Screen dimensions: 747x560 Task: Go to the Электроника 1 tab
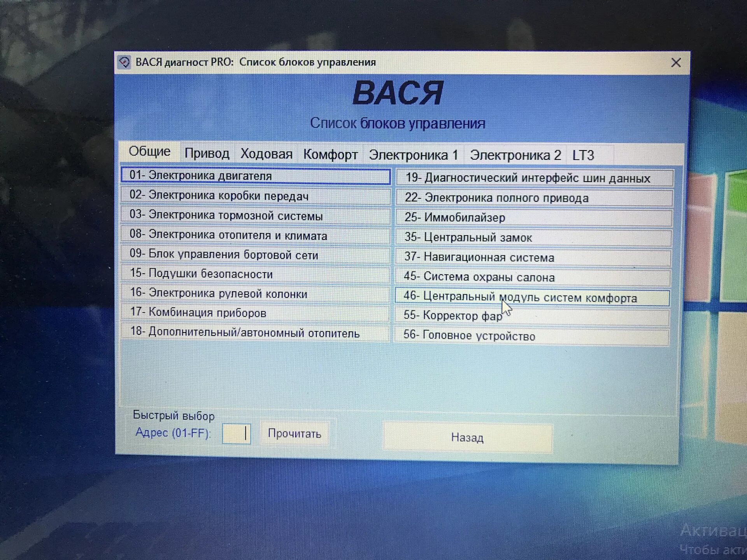click(x=413, y=155)
